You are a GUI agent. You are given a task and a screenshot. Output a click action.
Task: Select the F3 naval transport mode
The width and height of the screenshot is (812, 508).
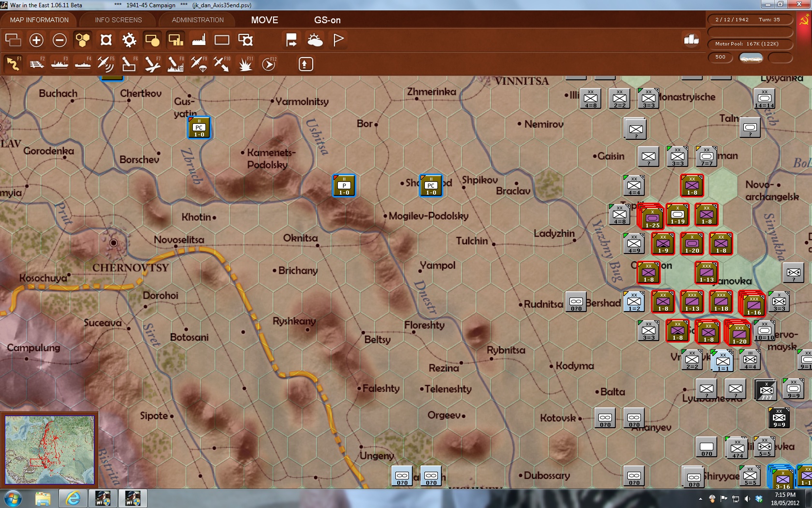(60, 64)
